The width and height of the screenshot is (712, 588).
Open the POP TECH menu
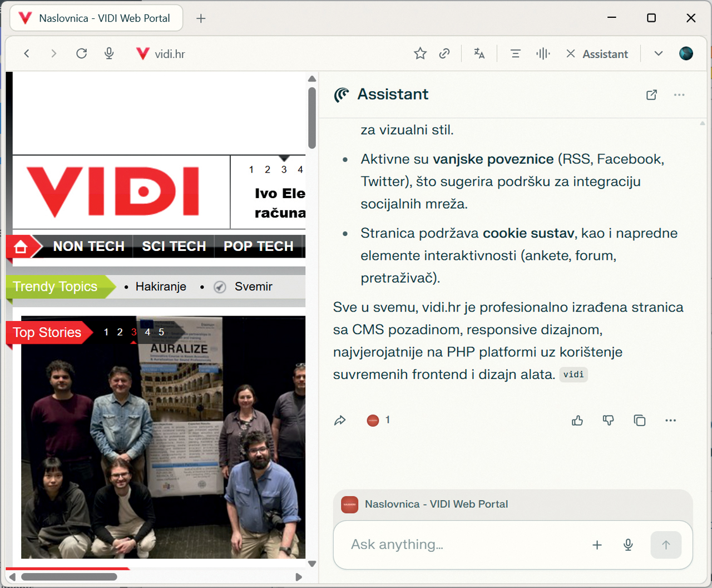tap(258, 246)
